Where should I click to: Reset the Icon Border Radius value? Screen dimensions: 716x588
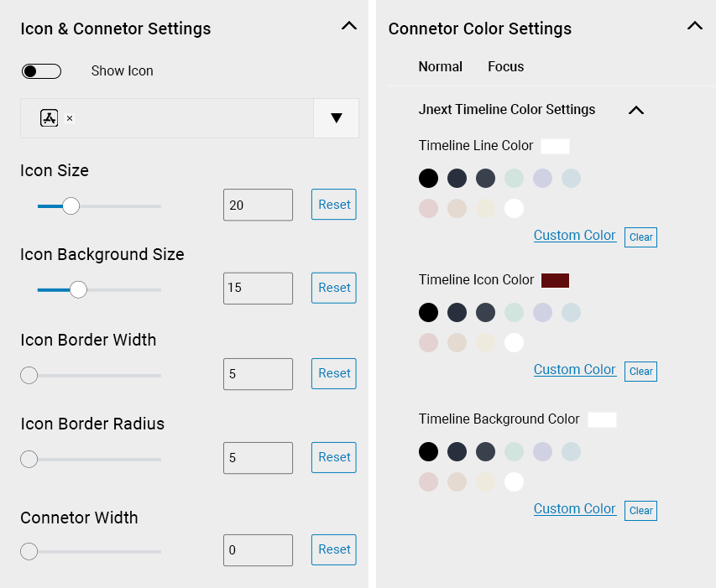pyautogui.click(x=334, y=457)
